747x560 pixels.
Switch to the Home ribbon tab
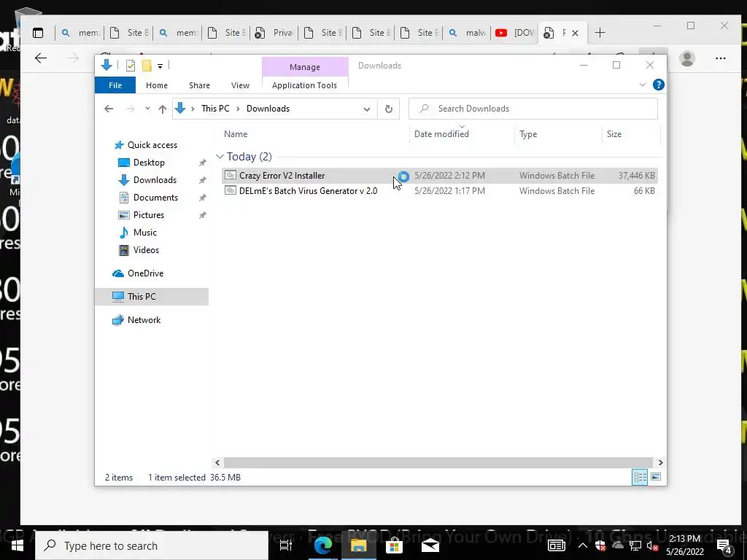pyautogui.click(x=157, y=85)
